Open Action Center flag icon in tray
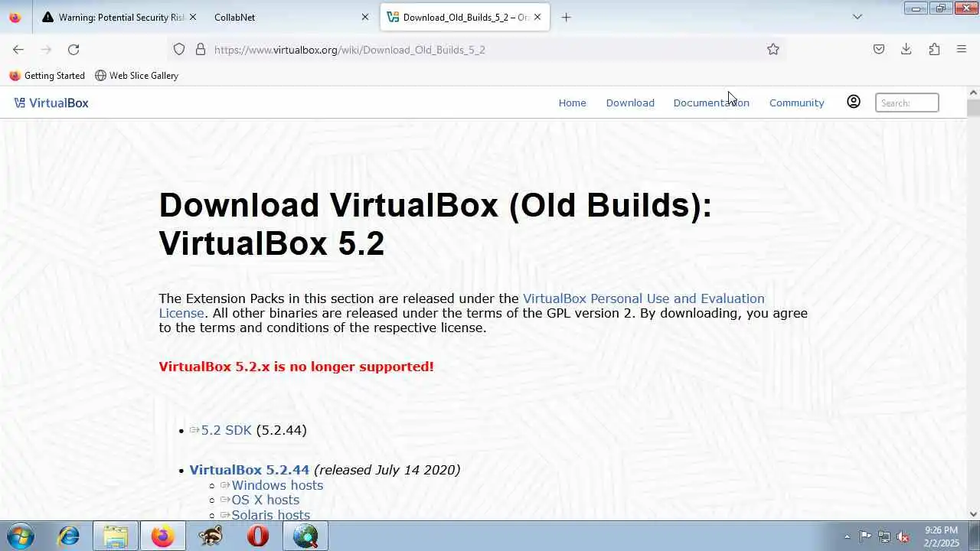This screenshot has width=980, height=551. coord(865,536)
